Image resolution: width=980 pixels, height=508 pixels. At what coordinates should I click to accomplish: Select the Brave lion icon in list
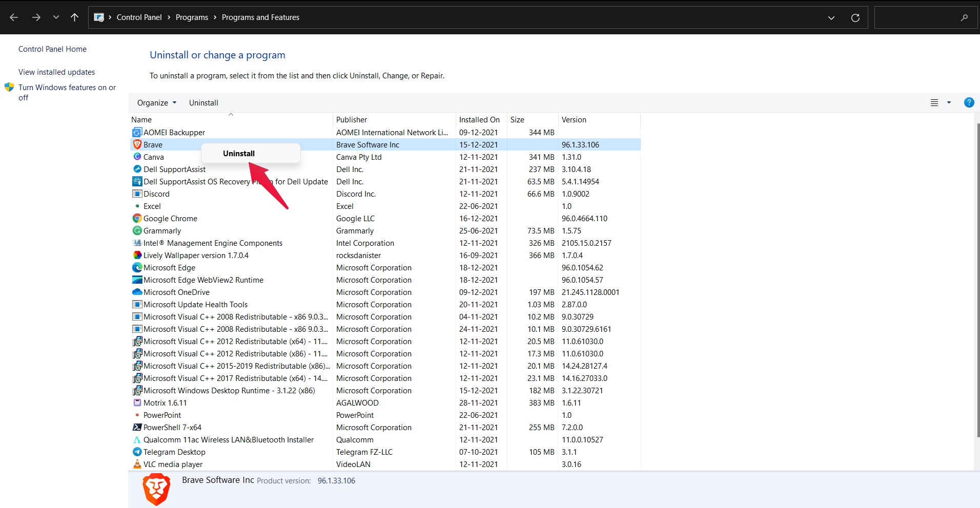point(137,145)
